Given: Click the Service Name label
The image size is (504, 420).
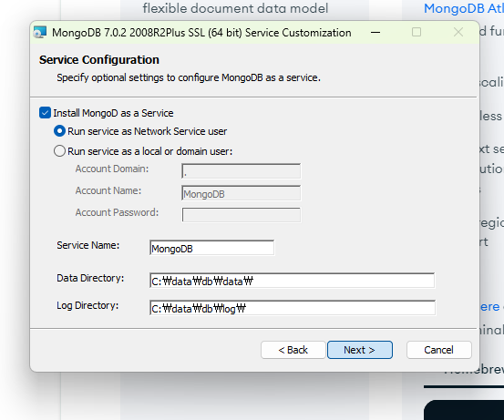Looking at the screenshot, I should tap(88, 245).
